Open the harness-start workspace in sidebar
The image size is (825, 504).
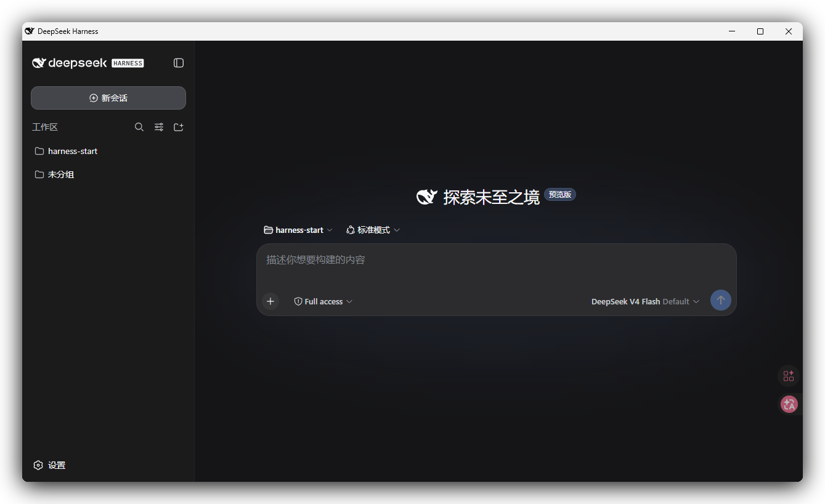point(108,151)
